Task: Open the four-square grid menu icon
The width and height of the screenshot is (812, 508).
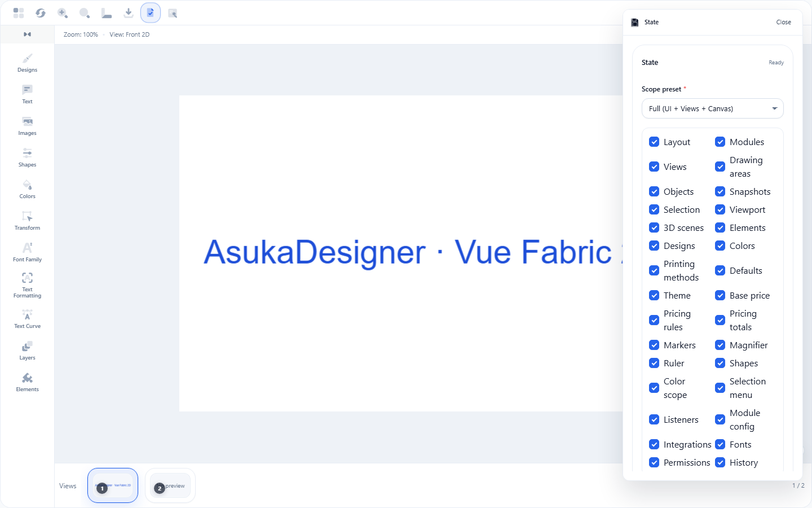Action: click(19, 13)
